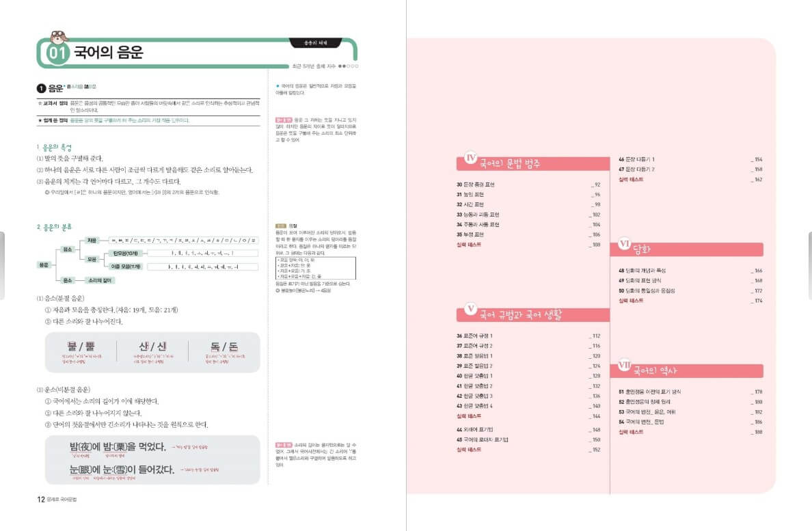Image resolution: width=812 pixels, height=531 pixels.
Task: Click entry '31 높임 표현'
Action: [528, 195]
